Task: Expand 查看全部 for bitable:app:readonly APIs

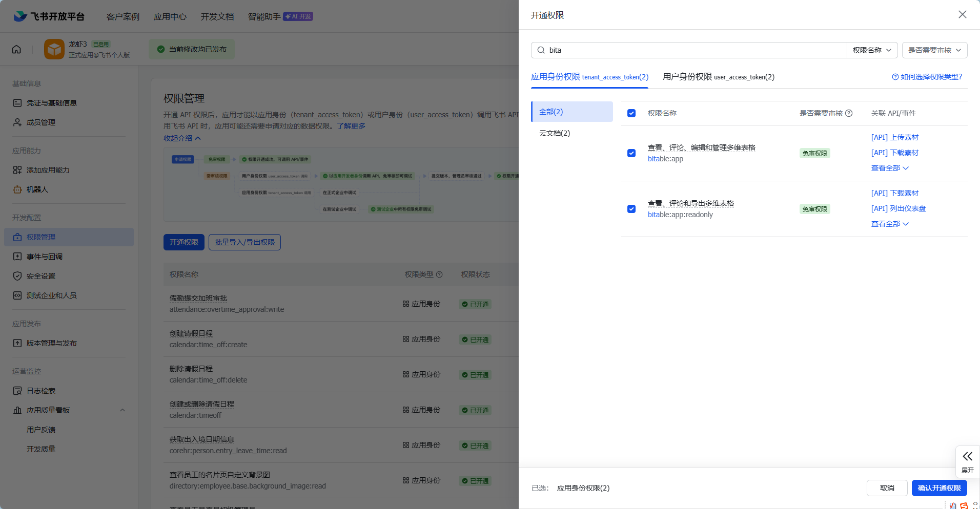Action: pos(890,224)
